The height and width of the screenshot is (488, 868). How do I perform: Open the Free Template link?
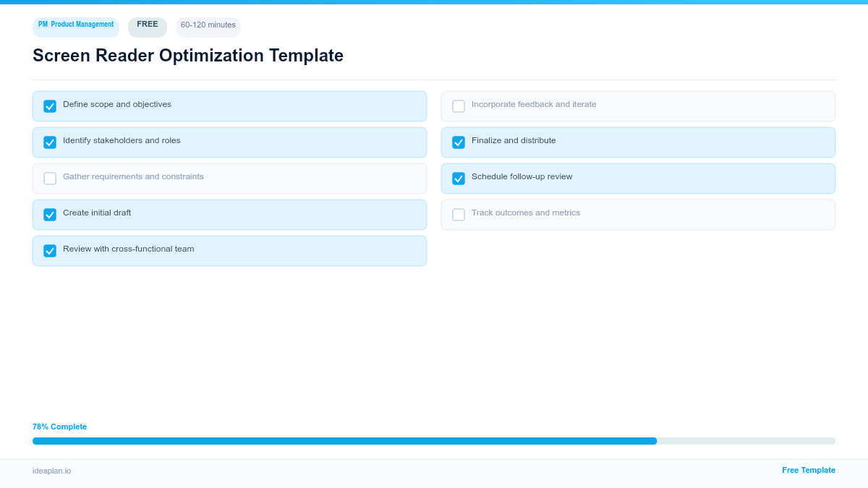(808, 470)
